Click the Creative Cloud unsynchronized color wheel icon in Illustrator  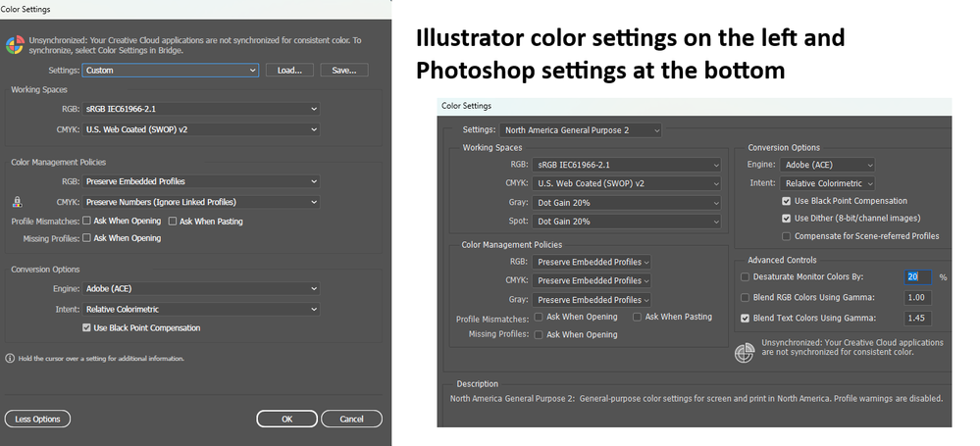[15, 45]
